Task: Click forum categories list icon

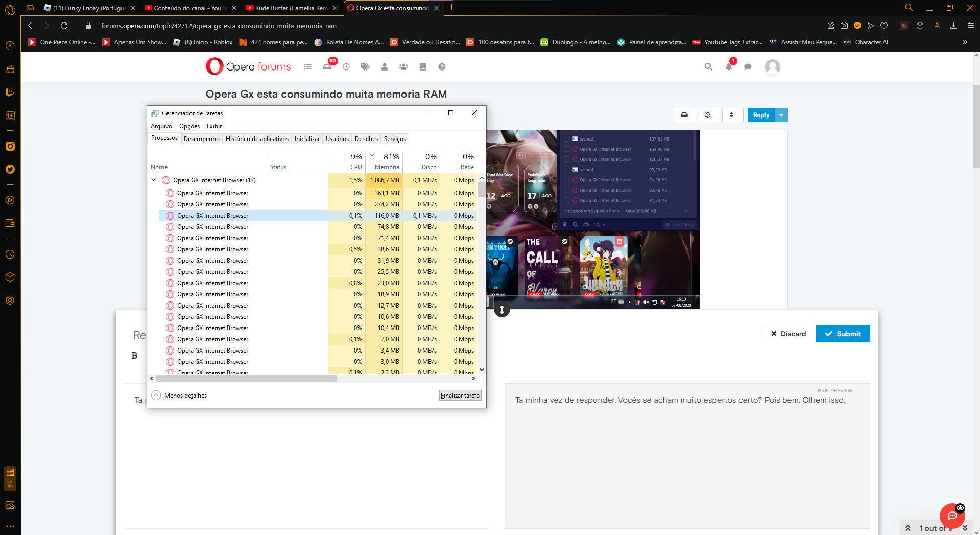Action: click(307, 67)
